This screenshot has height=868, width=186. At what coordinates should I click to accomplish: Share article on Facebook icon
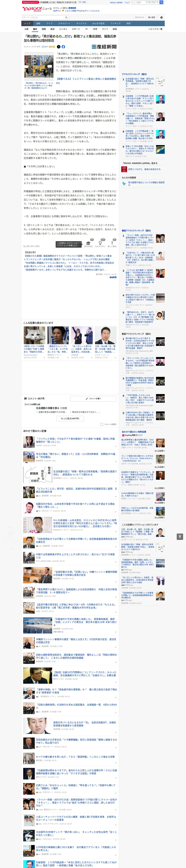click(x=63, y=47)
